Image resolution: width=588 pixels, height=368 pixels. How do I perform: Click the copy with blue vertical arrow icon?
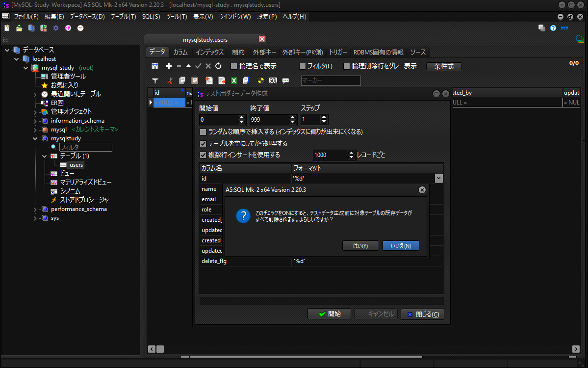coord(246,80)
